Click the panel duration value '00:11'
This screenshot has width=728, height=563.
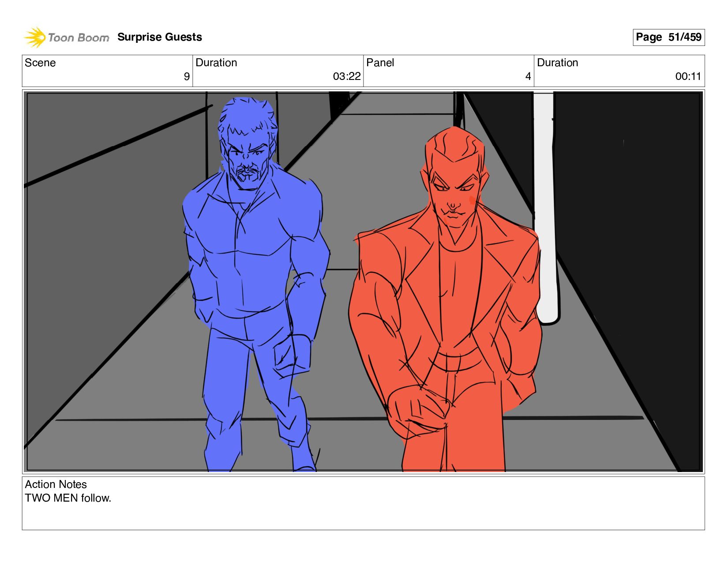[688, 76]
